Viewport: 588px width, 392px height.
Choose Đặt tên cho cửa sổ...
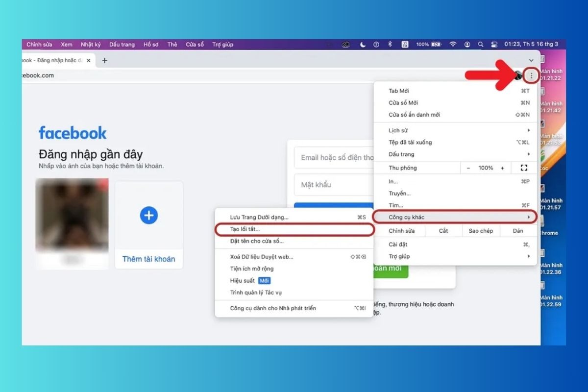[294, 241]
